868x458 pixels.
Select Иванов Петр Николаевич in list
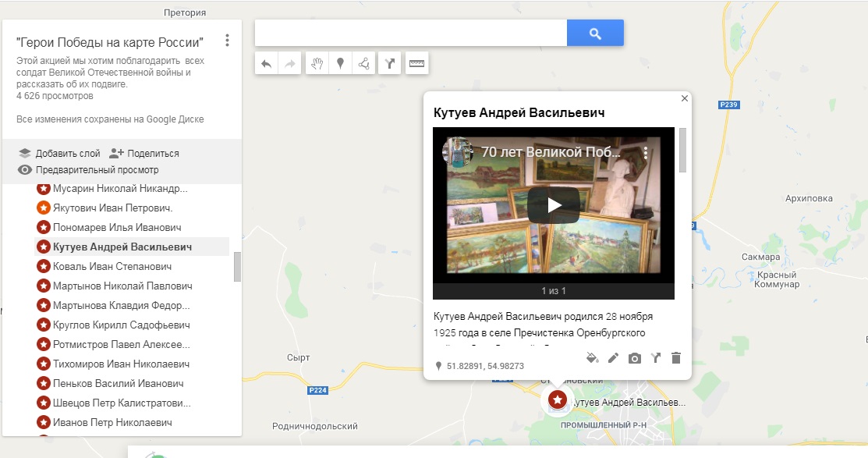112,423
